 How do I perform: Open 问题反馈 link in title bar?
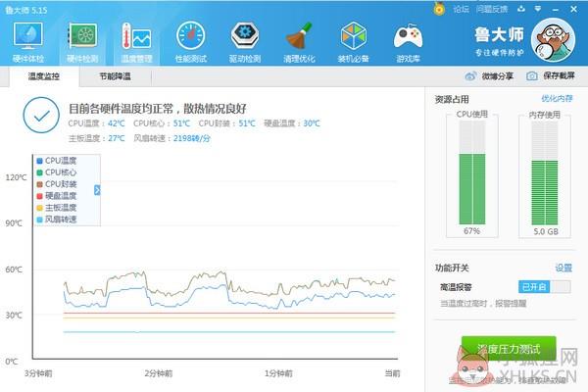pos(492,9)
